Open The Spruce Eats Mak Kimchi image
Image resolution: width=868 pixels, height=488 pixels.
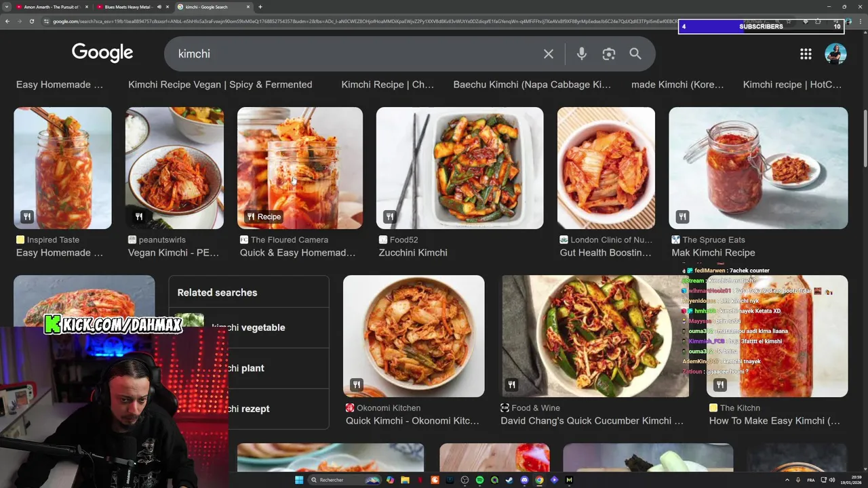pyautogui.click(x=758, y=168)
